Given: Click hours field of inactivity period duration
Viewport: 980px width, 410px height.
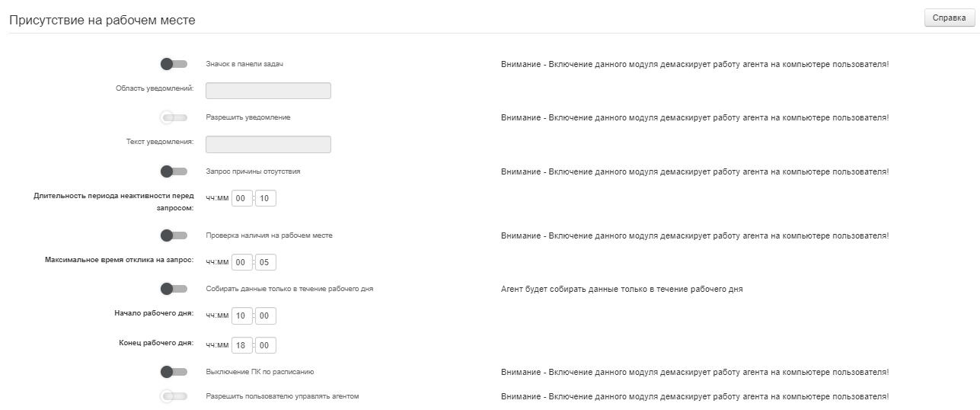Looking at the screenshot, I should tap(242, 198).
